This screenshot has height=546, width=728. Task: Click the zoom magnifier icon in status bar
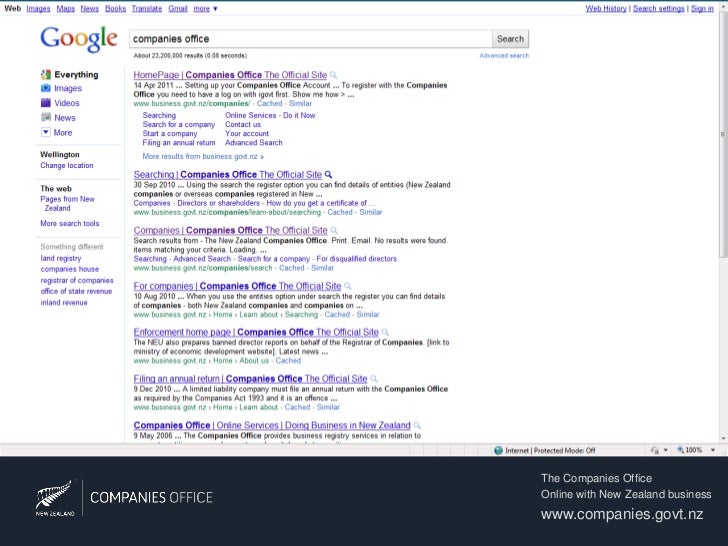point(680,450)
